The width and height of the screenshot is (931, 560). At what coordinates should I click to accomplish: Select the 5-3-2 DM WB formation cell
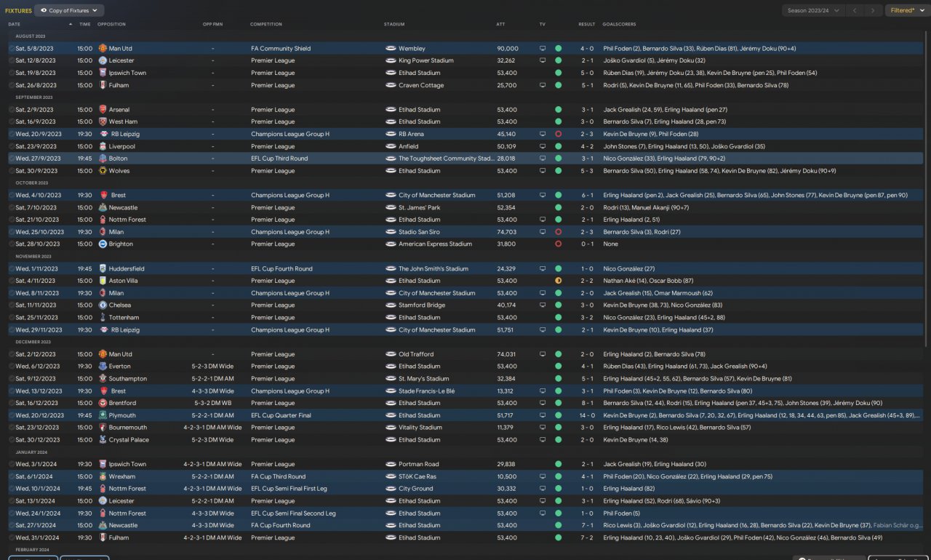(212, 403)
